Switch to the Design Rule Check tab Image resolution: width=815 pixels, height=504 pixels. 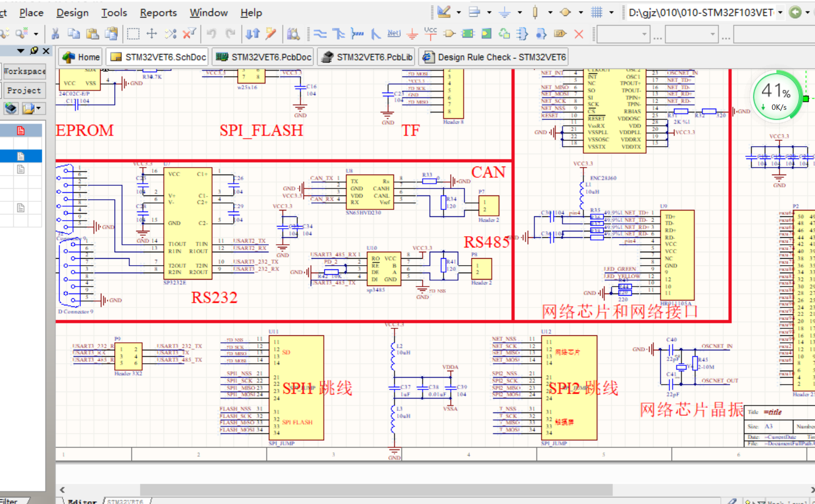tap(494, 57)
